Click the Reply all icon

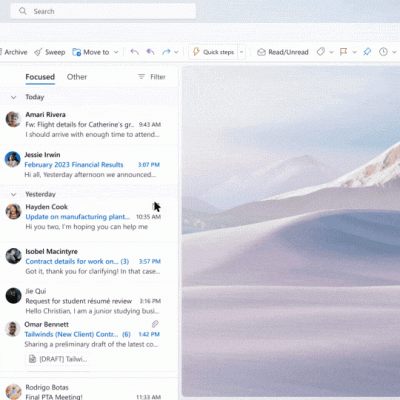click(x=150, y=52)
